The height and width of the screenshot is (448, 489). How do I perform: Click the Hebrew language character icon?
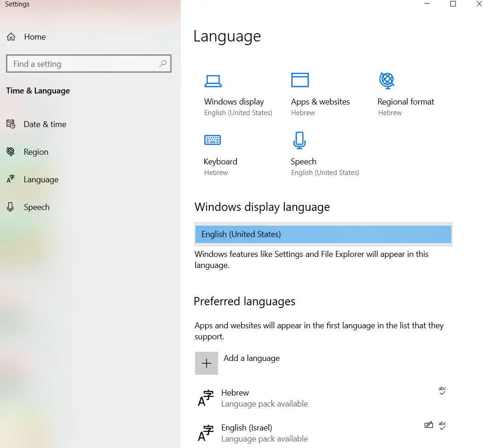[x=206, y=398]
